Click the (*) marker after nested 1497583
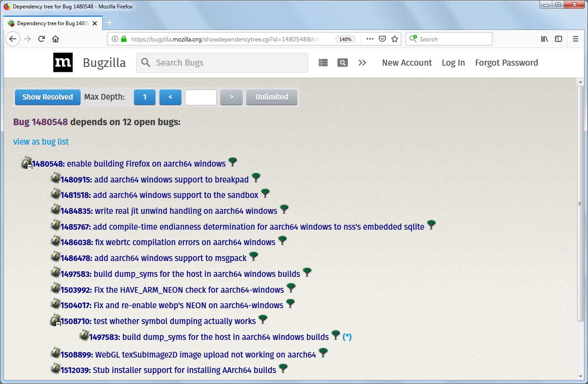 [347, 337]
